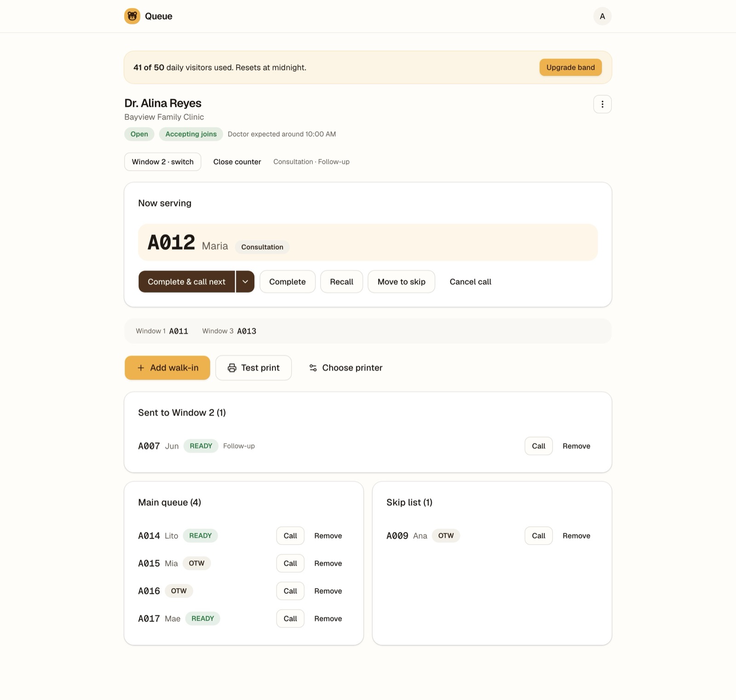736x700 pixels.
Task: Open the three-dot options menu
Action: [602, 104]
